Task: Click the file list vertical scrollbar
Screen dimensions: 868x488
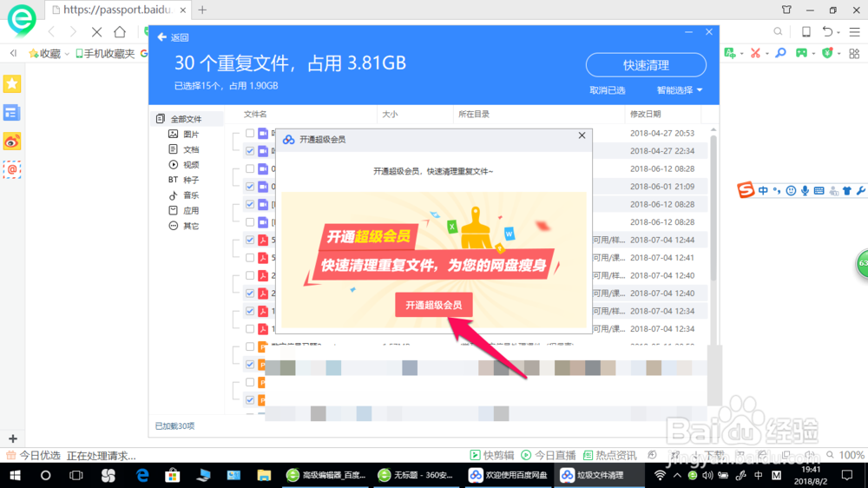Action: tap(713, 208)
